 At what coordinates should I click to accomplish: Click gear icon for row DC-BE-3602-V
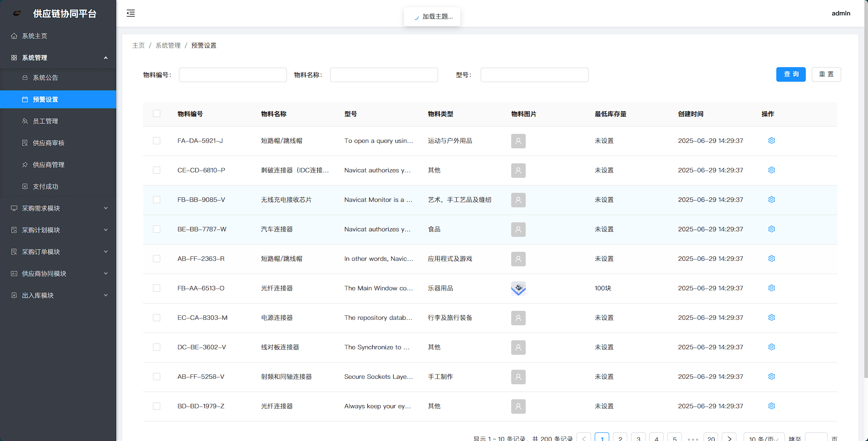coord(771,347)
